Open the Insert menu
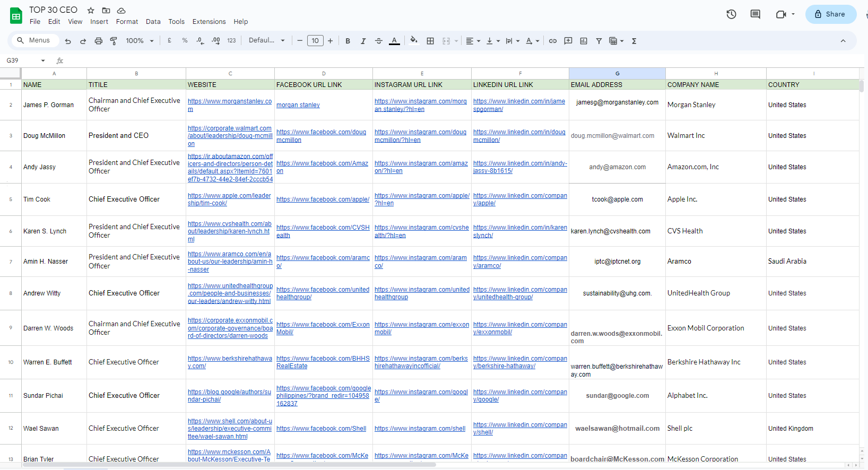868x470 pixels. click(x=99, y=22)
